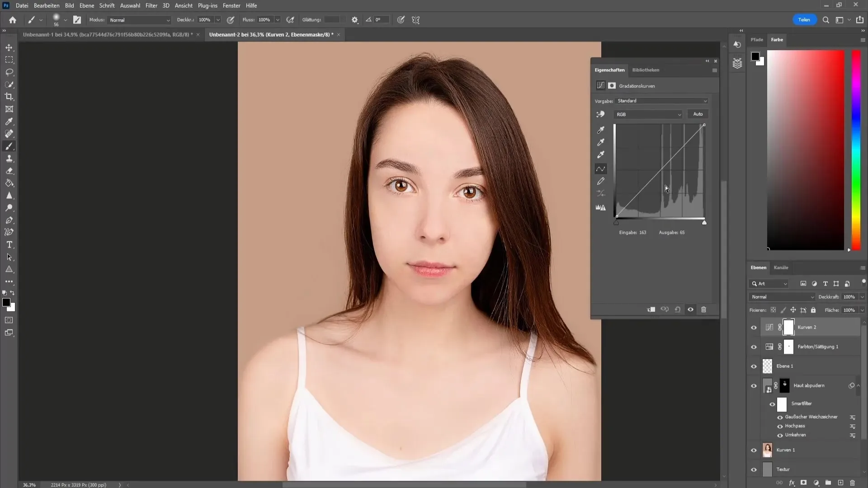Open the Deckkr. opacity dropdown arrow

click(218, 20)
